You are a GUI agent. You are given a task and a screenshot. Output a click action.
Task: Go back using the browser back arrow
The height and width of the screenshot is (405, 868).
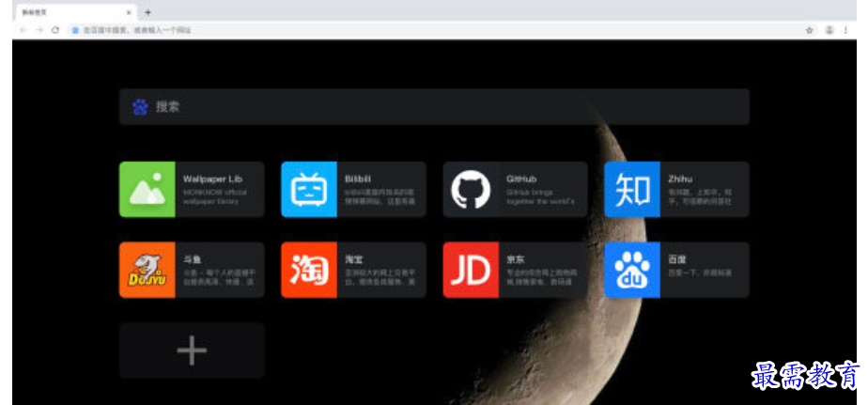coord(23,30)
